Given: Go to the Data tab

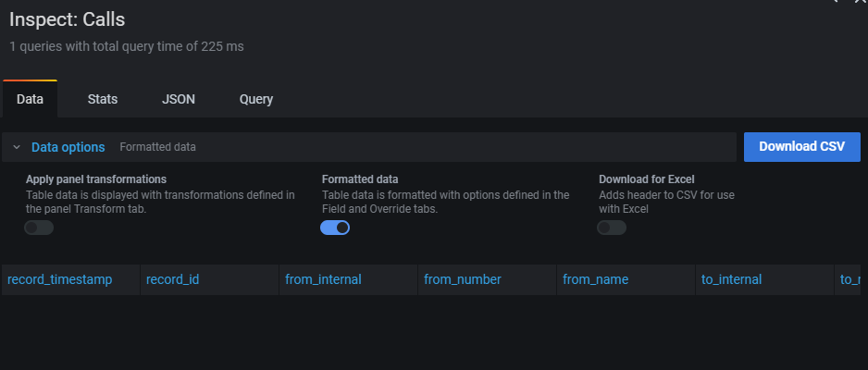Looking at the screenshot, I should (30, 99).
